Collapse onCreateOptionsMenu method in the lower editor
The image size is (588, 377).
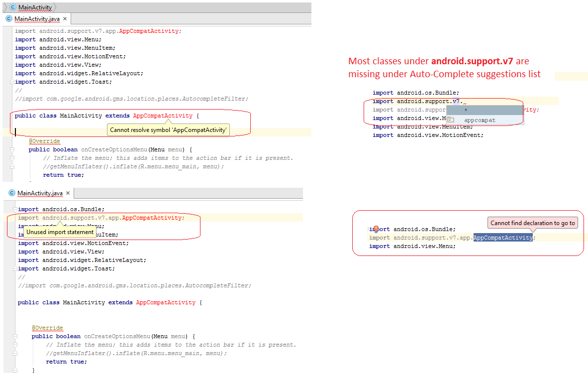point(15,336)
